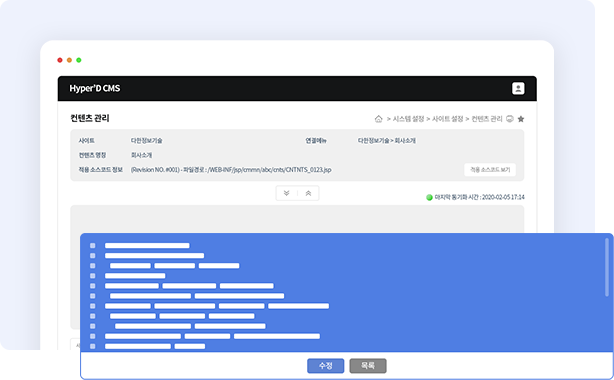Click the 사이트 field label
The height and width of the screenshot is (380, 614).
86,141
